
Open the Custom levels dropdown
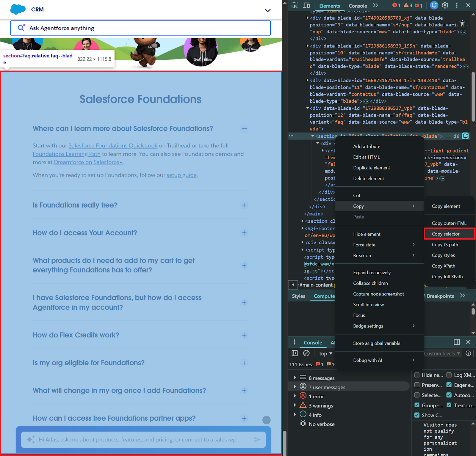442,353
